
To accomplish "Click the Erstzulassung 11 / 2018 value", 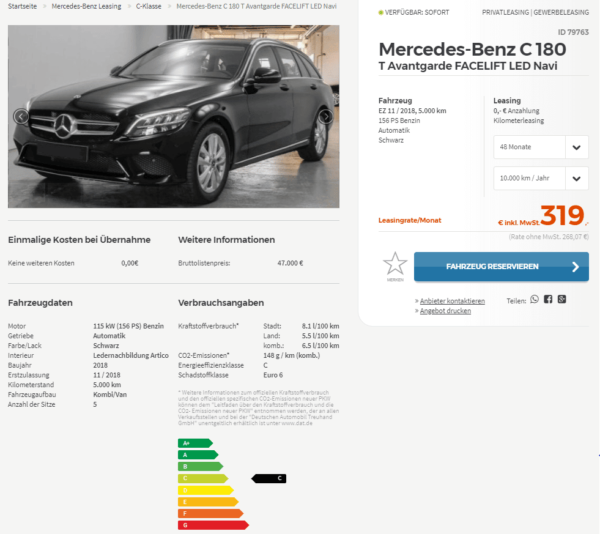I will [x=106, y=375].
